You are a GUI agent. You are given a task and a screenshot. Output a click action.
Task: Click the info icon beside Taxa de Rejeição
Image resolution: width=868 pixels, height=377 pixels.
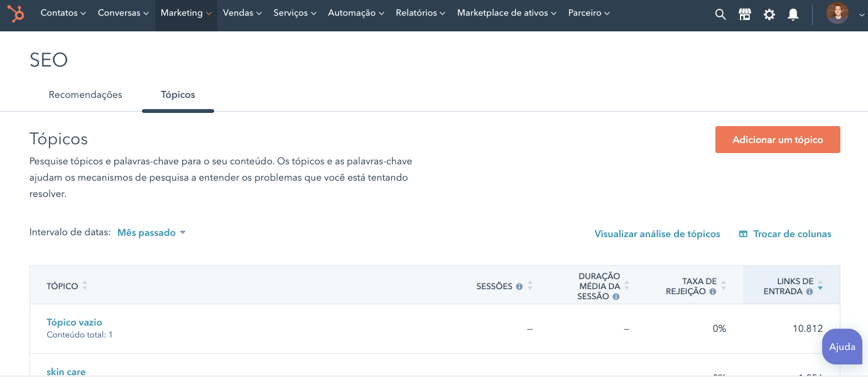712,292
